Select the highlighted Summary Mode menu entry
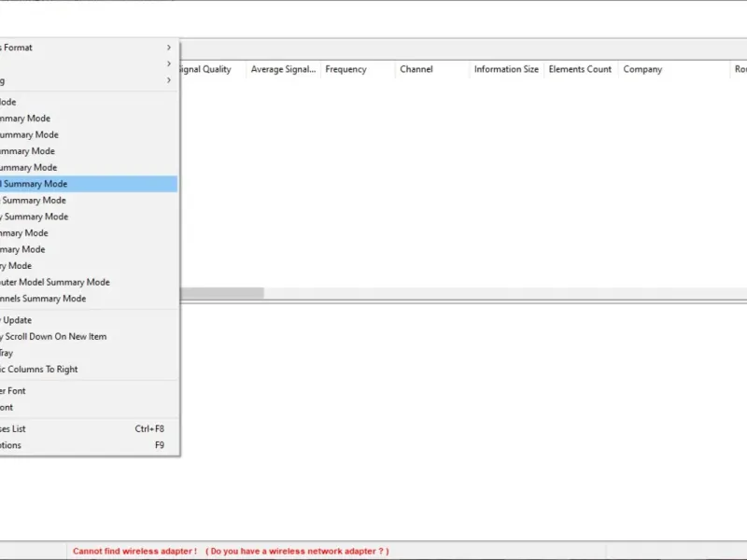Image resolution: width=747 pixels, height=560 pixels. tap(89, 184)
